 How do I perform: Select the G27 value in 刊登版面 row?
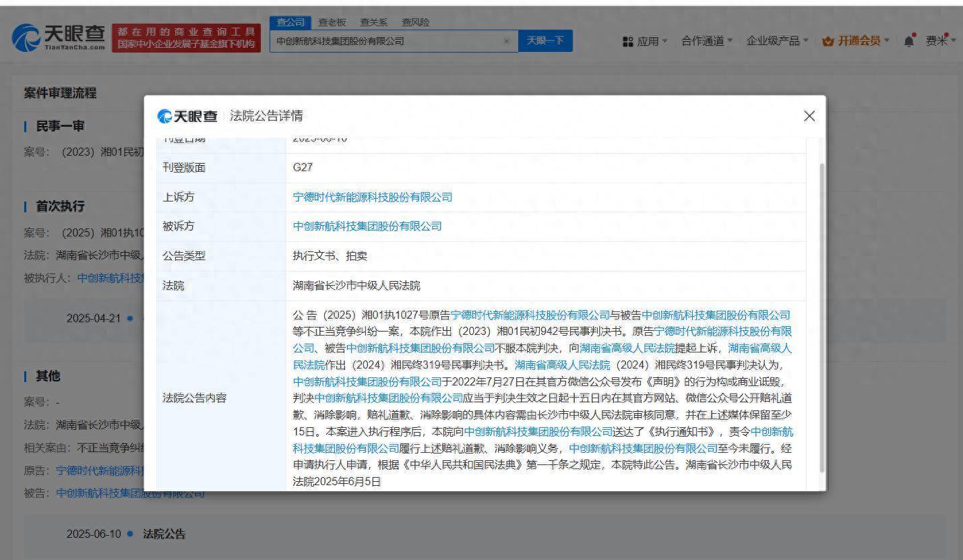pyautogui.click(x=303, y=167)
